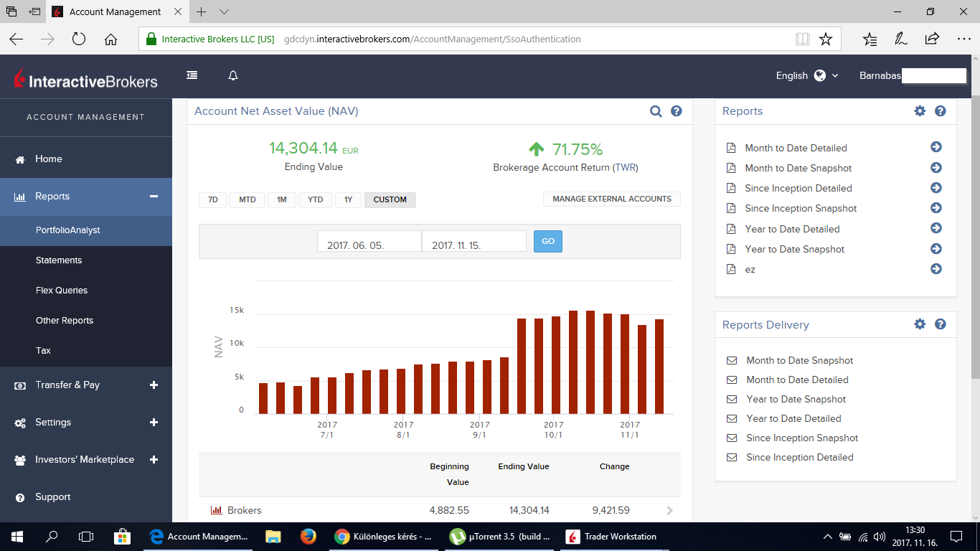Add page to favorites star
The height and width of the screenshot is (551, 980).
826,39
